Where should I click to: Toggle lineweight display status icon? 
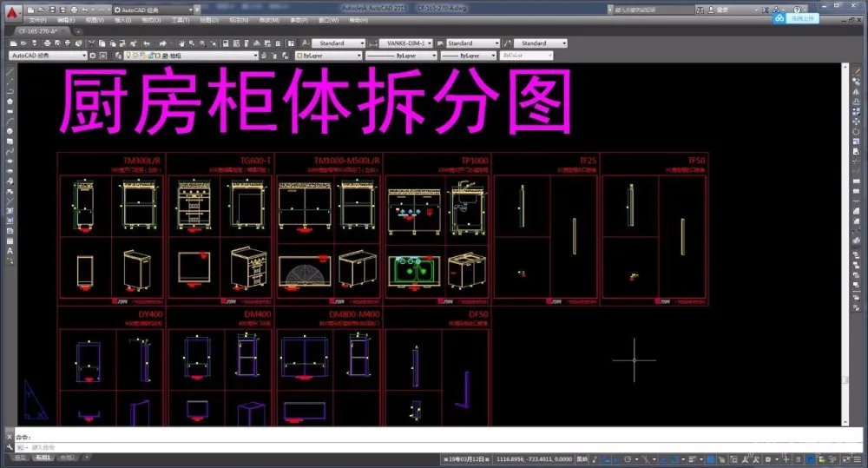pos(693,459)
